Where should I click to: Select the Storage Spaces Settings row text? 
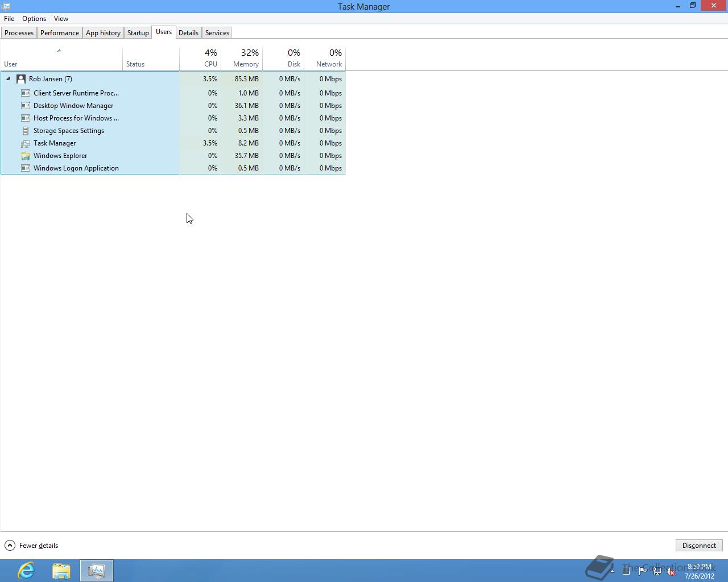(x=69, y=131)
